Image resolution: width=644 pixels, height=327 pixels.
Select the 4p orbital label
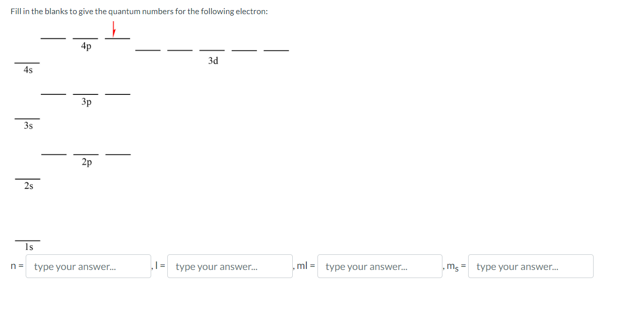(x=86, y=46)
